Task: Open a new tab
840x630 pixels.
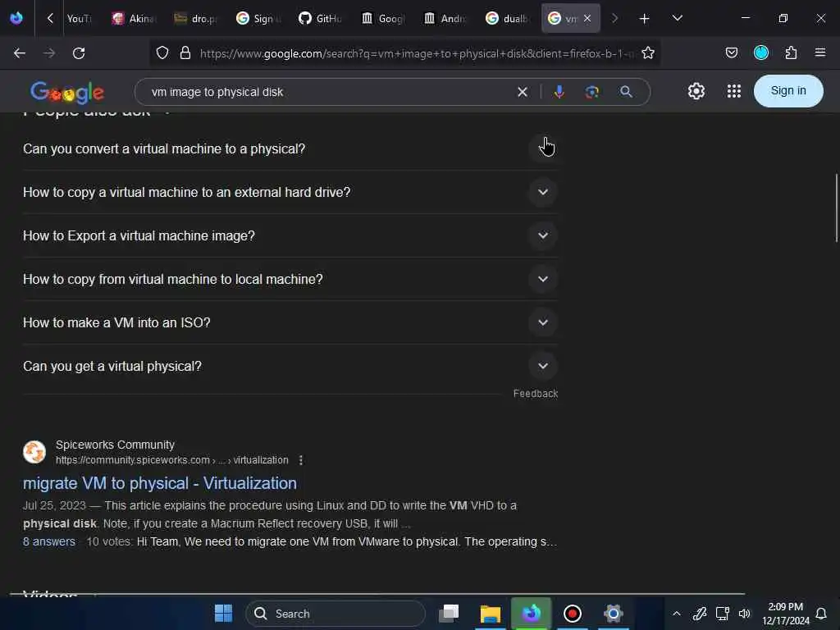Action: [x=645, y=19]
